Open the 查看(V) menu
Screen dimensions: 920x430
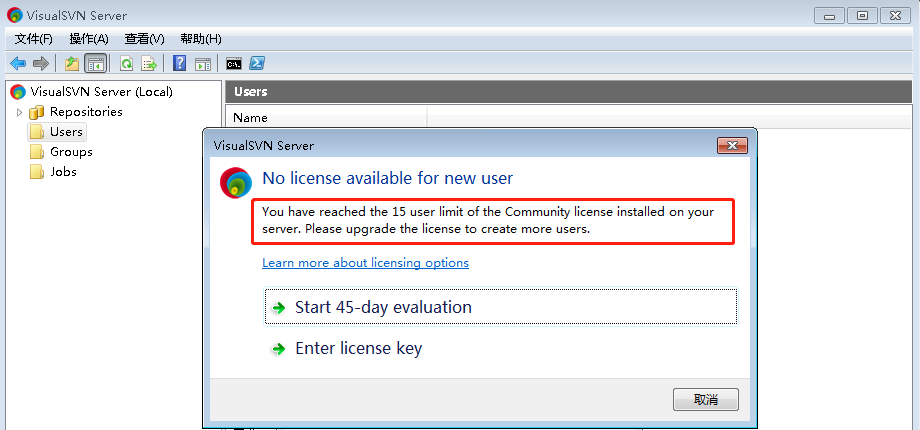[x=144, y=39]
